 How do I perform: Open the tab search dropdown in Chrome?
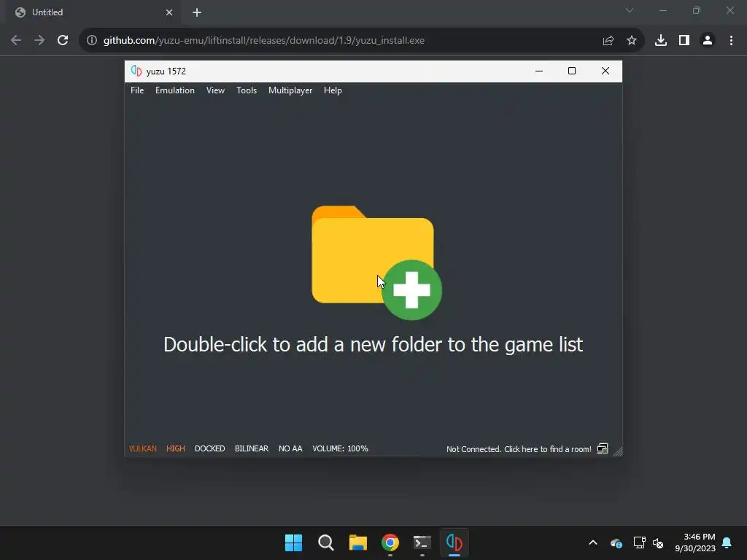630,10
